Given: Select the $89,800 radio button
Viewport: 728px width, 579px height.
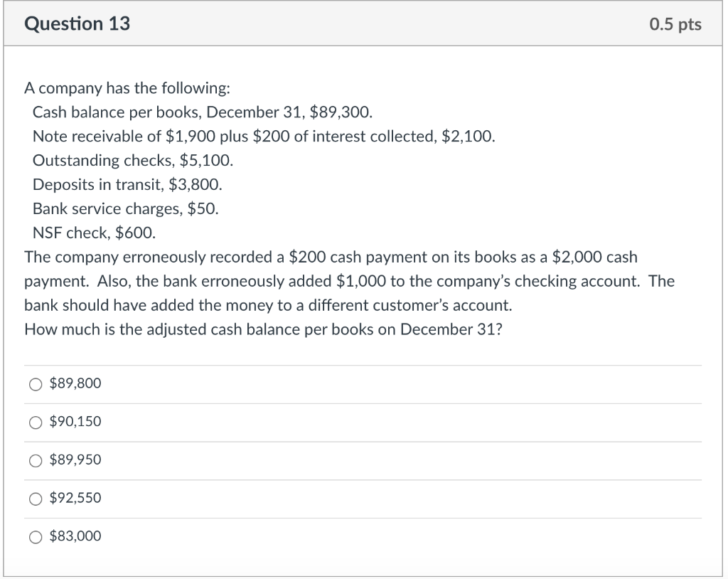Looking at the screenshot, I should click(36, 384).
